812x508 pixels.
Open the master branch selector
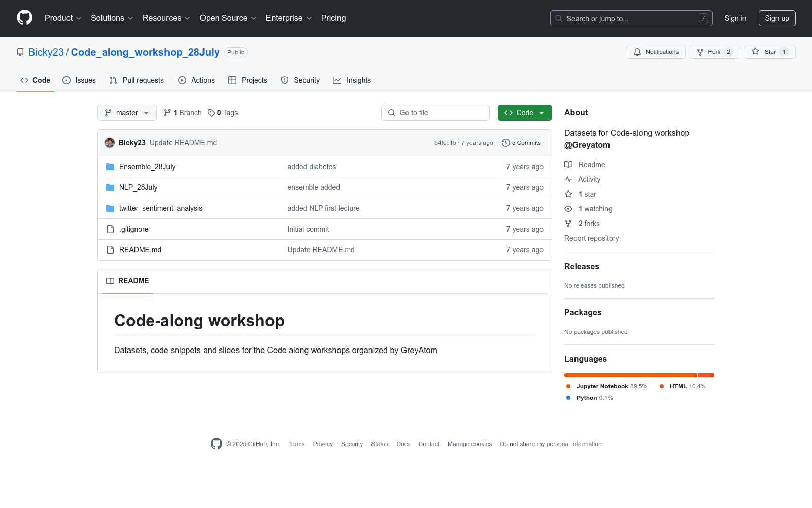(127, 113)
